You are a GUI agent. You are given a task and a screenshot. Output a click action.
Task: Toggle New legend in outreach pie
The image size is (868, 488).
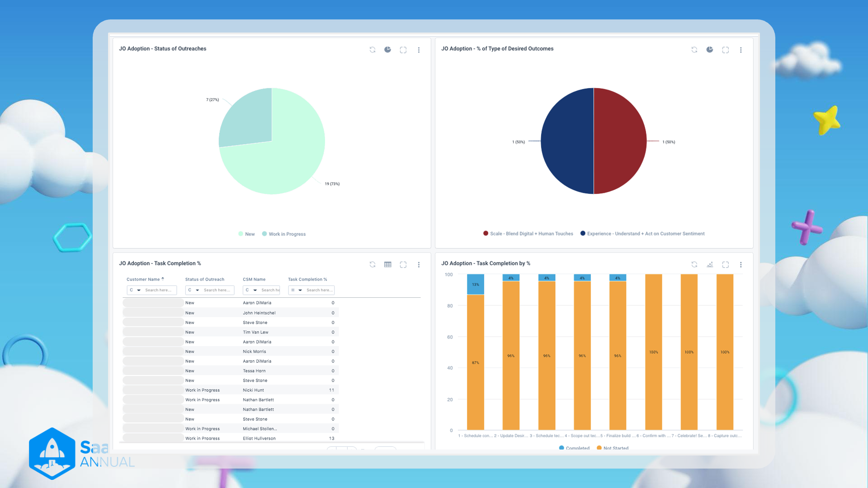pyautogui.click(x=247, y=234)
